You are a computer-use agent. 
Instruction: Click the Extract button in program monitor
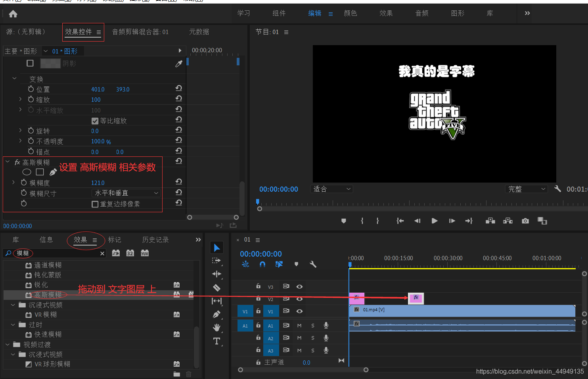[x=508, y=221]
